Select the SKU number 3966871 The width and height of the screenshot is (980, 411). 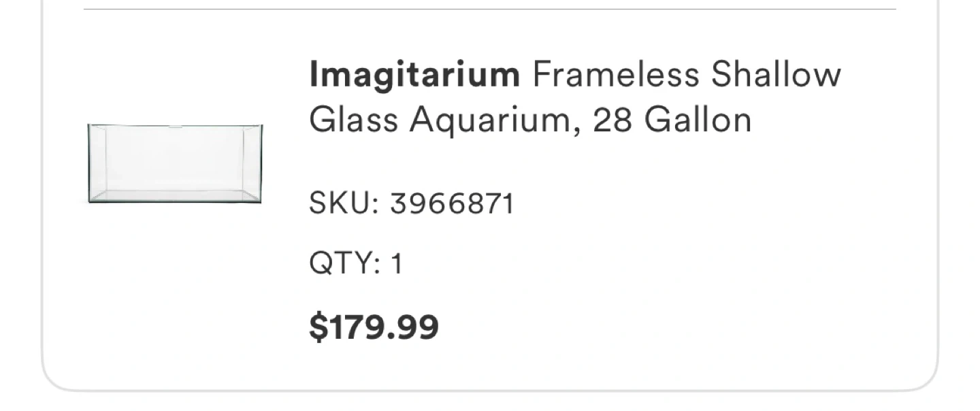tap(452, 204)
